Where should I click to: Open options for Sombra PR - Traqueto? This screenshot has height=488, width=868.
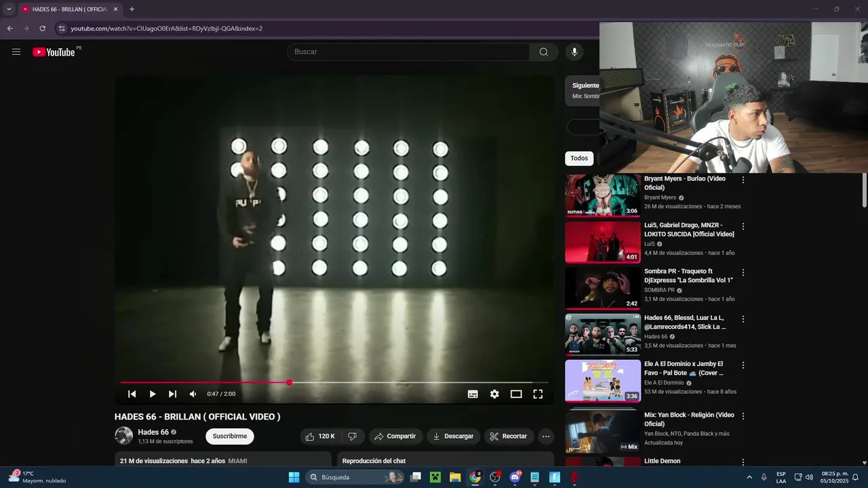click(x=743, y=272)
